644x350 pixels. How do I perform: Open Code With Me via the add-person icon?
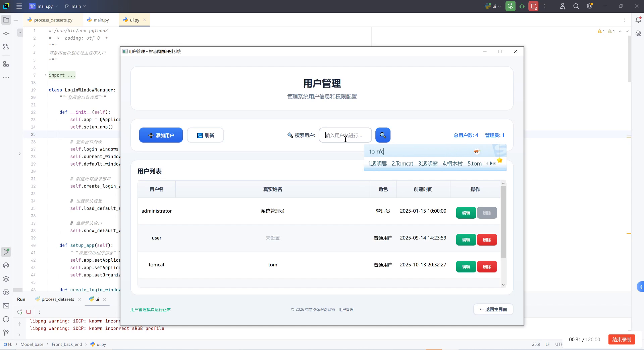pos(563,6)
